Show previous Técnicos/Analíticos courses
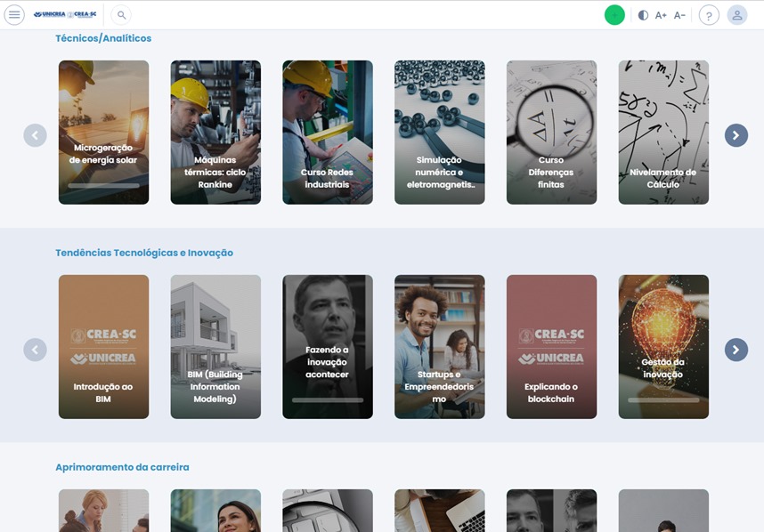This screenshot has height=532, width=764. tap(35, 135)
